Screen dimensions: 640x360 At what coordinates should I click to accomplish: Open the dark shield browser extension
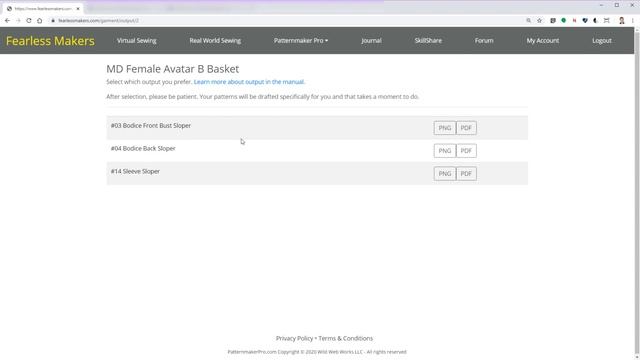(x=585, y=20)
